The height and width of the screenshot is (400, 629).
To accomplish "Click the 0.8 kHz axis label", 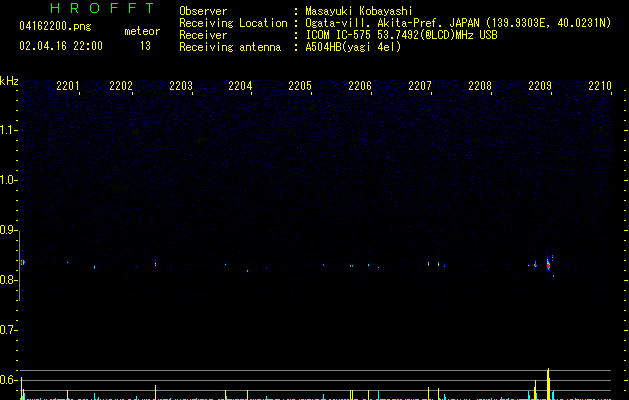I will (8, 280).
